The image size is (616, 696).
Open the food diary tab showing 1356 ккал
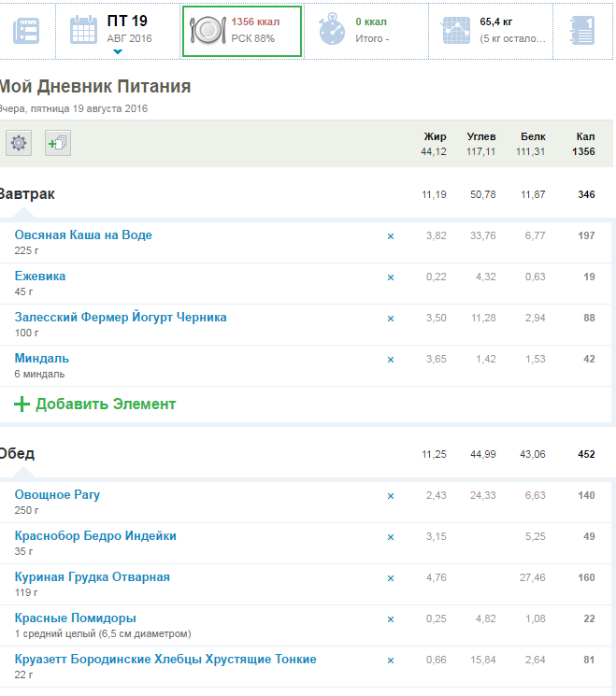coord(242,31)
